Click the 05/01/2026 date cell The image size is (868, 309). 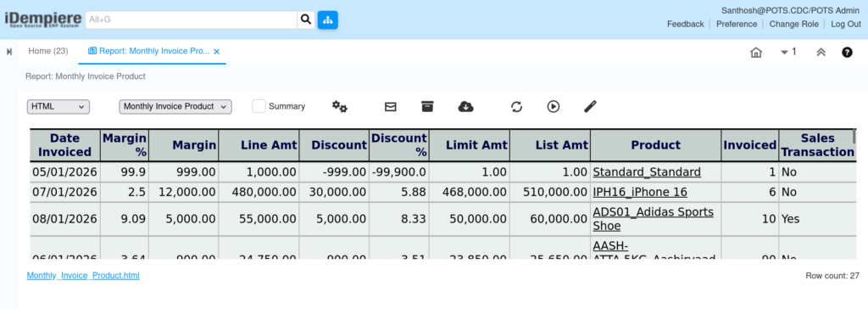point(64,172)
